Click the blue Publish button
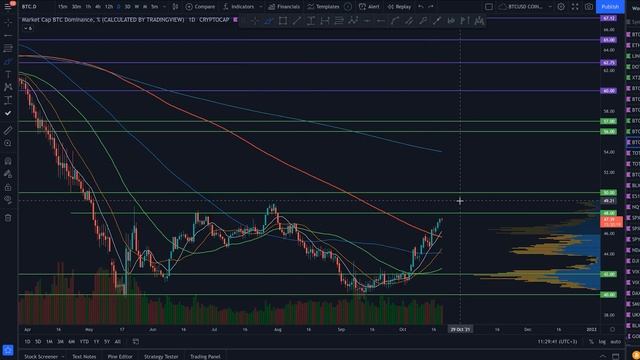This screenshot has height=360, width=640. point(610,7)
